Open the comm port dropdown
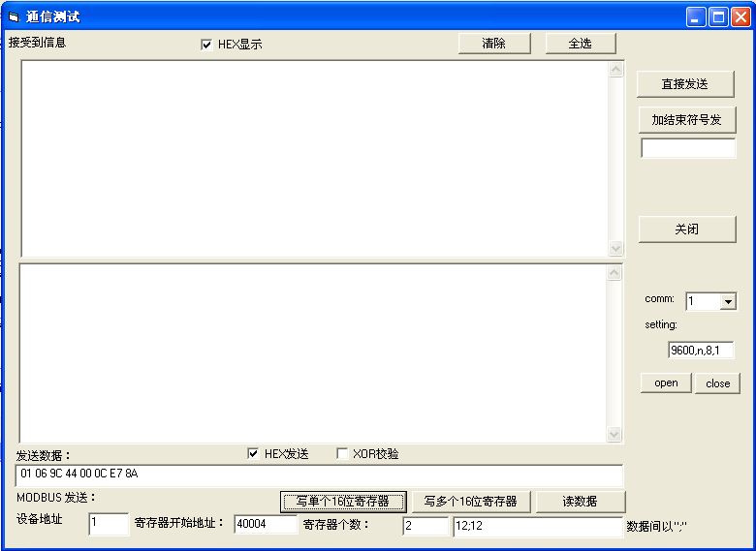The width and height of the screenshot is (756, 551). pos(728,302)
